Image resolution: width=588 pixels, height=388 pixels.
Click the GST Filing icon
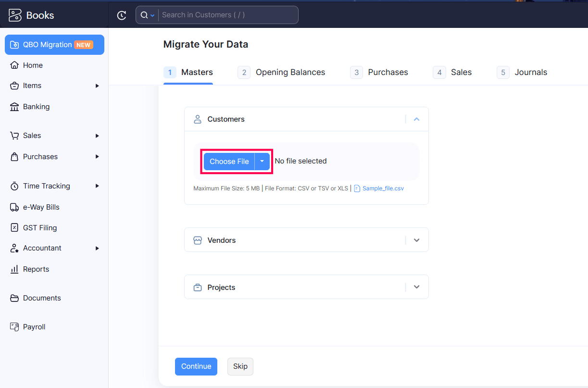tap(14, 228)
